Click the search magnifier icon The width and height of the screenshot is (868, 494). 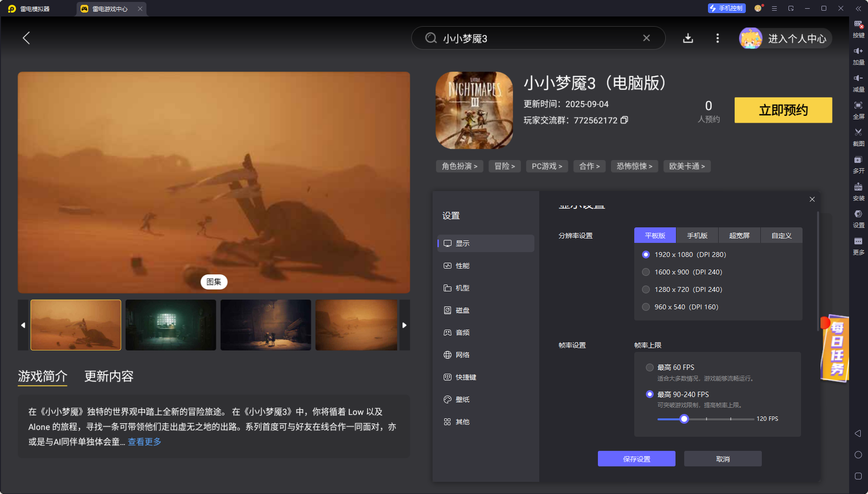(x=431, y=38)
